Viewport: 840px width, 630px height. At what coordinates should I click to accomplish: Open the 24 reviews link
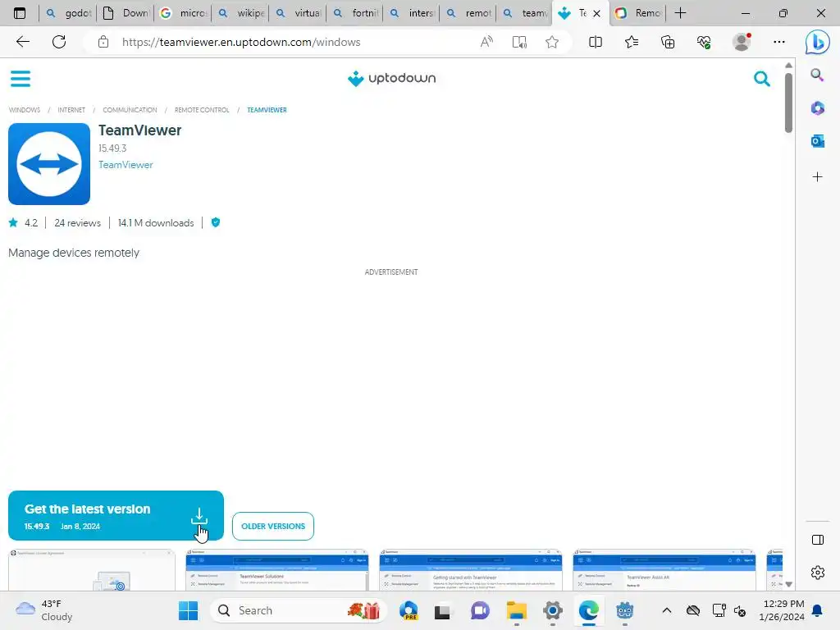point(77,223)
